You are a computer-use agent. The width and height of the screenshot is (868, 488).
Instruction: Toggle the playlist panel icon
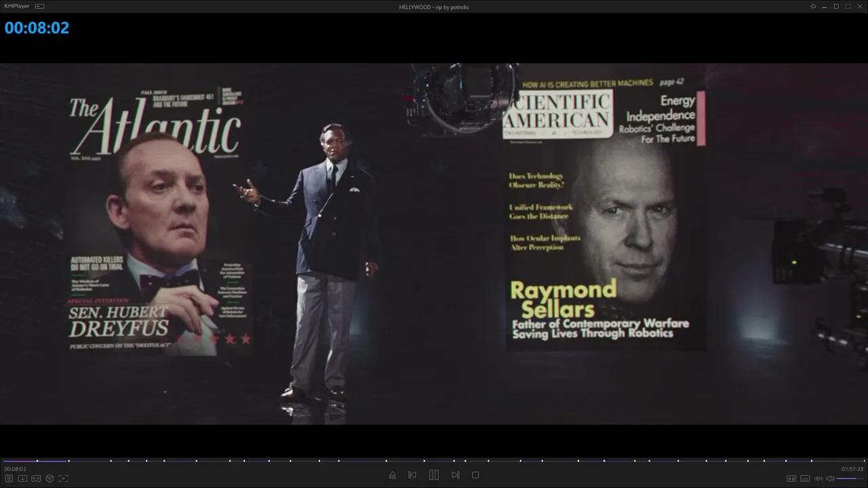[x=9, y=479]
